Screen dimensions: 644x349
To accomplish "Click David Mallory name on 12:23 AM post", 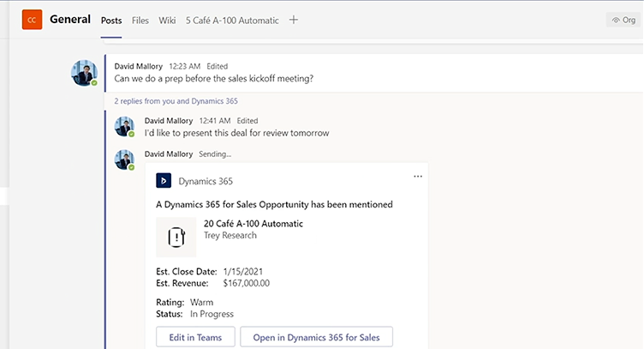I will coord(139,66).
